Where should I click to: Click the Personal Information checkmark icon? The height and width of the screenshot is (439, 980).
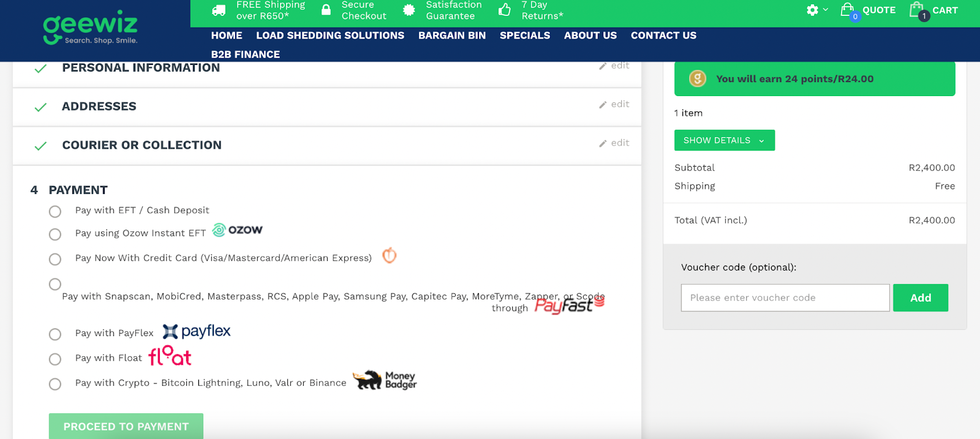[40, 69]
